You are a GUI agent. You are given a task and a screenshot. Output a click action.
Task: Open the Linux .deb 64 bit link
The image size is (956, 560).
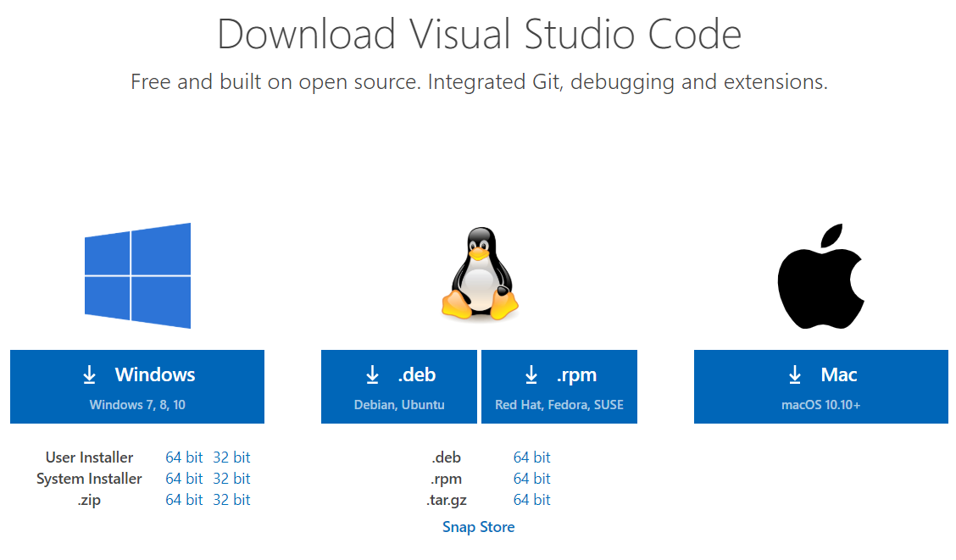pyautogui.click(x=531, y=457)
